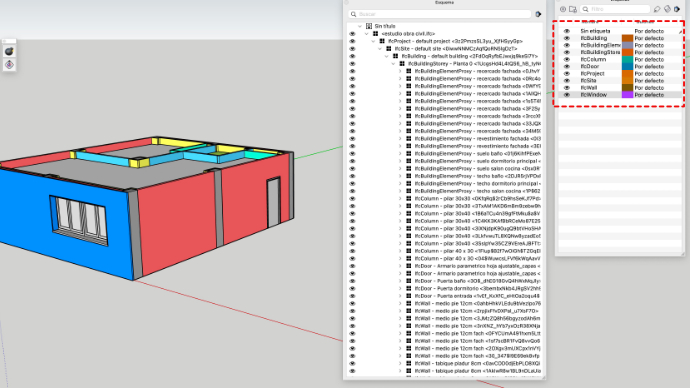
Task: Open the Outliner details arrow next to search
Action: pyautogui.click(x=538, y=14)
